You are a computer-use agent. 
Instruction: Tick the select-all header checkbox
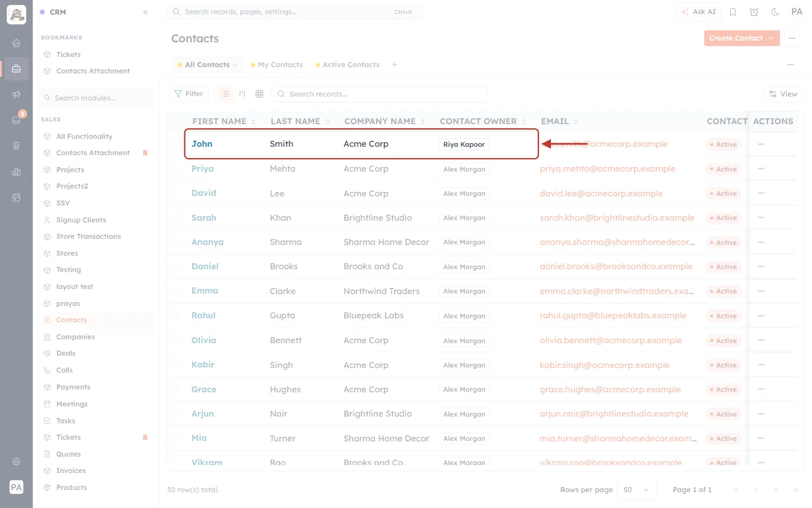(x=176, y=121)
